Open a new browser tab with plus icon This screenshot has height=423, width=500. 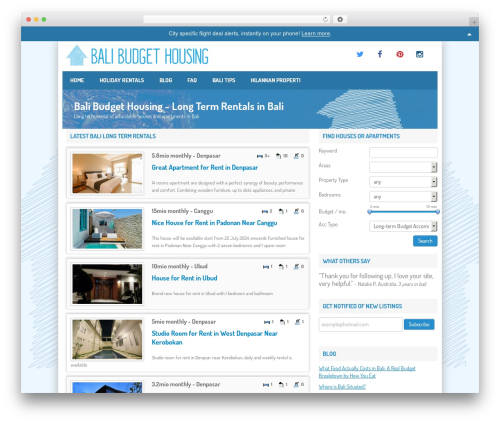tap(474, 22)
